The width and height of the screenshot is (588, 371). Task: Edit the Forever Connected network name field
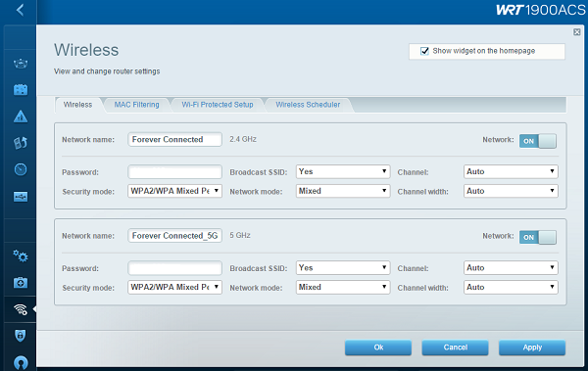click(x=174, y=139)
